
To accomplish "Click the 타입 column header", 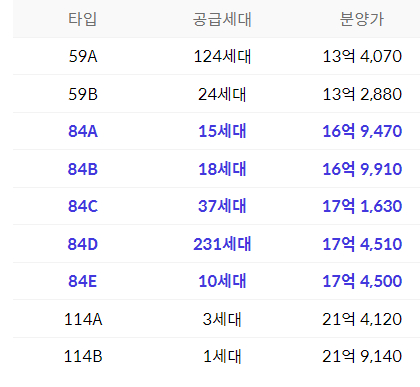I will pyautogui.click(x=83, y=19).
